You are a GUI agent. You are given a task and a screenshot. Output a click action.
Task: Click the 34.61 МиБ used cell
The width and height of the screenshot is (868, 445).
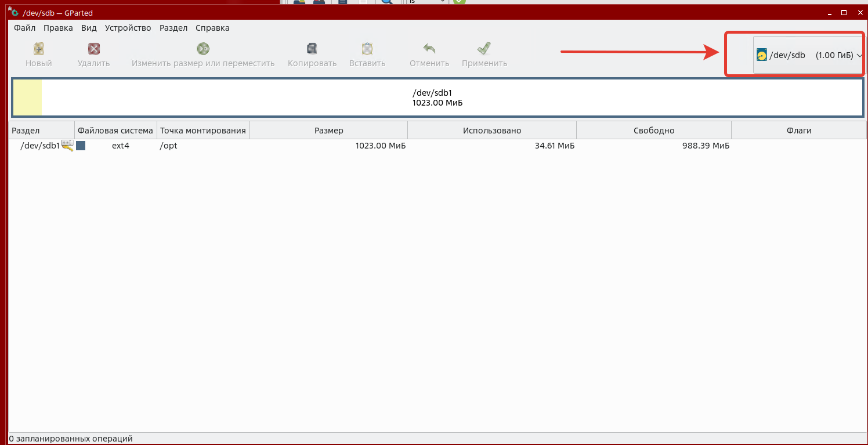click(x=555, y=146)
